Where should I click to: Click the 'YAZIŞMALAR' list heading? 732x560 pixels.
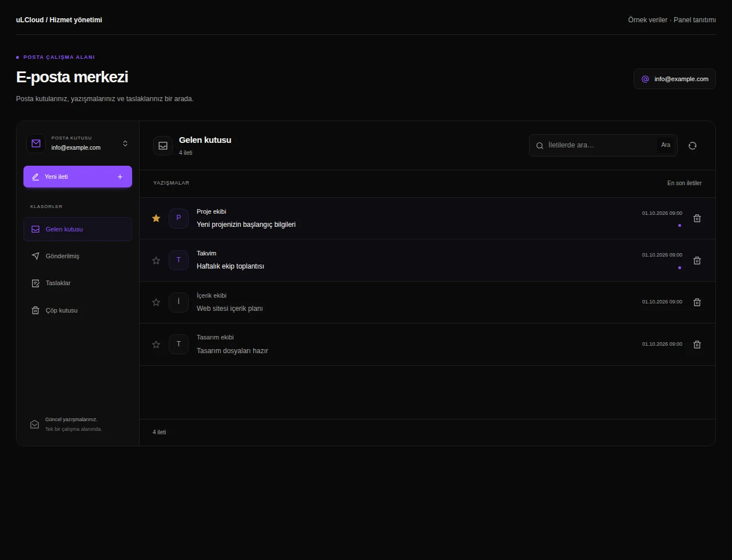click(x=171, y=183)
